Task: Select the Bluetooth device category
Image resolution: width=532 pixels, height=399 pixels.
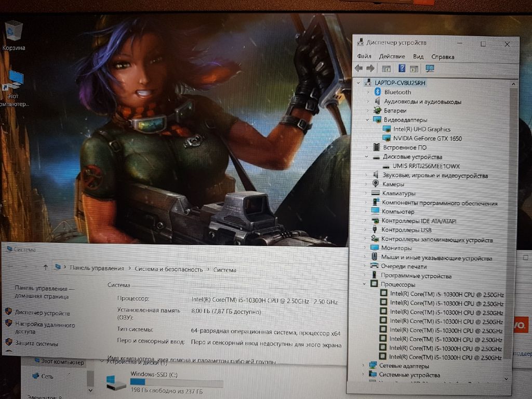Action: click(397, 92)
